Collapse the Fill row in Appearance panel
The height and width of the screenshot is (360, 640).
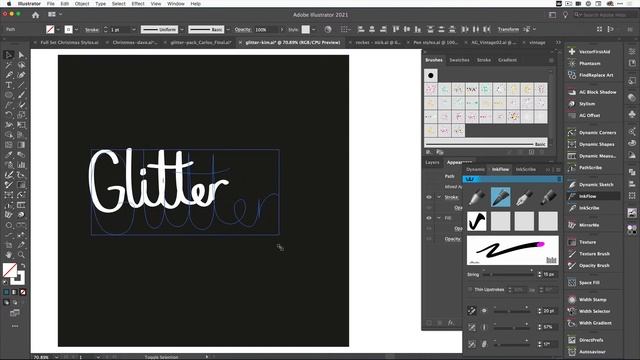[x=439, y=218]
